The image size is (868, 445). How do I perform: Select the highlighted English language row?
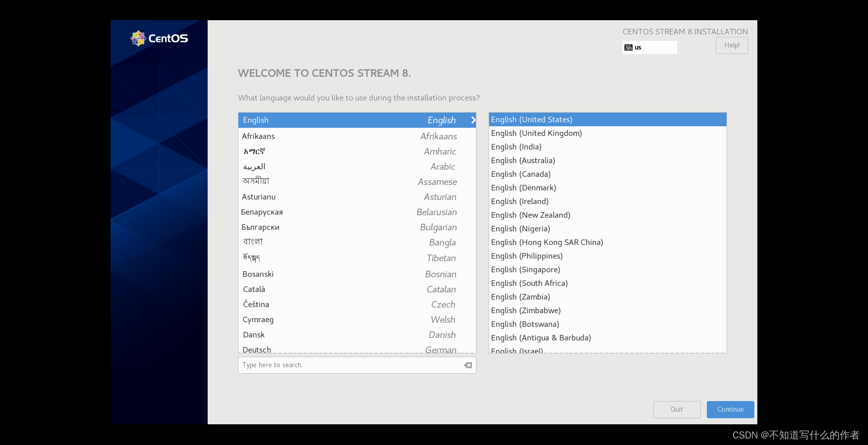click(x=357, y=120)
